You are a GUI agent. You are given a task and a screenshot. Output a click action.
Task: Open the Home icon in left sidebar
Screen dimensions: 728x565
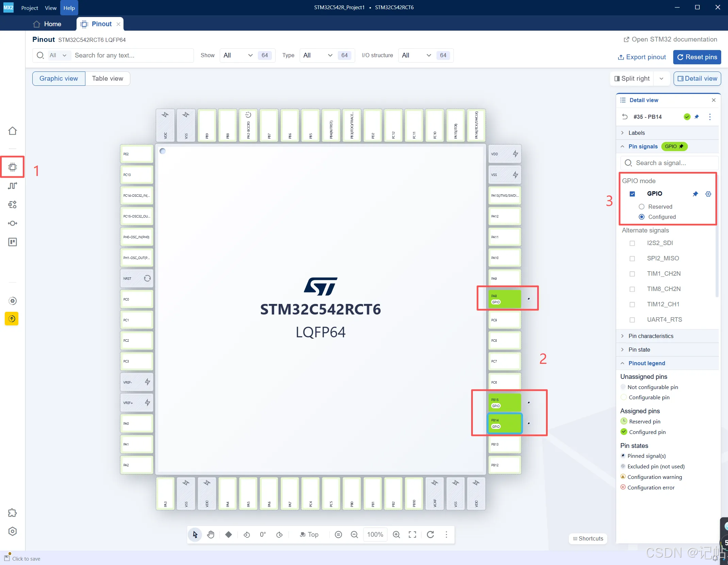point(13,131)
